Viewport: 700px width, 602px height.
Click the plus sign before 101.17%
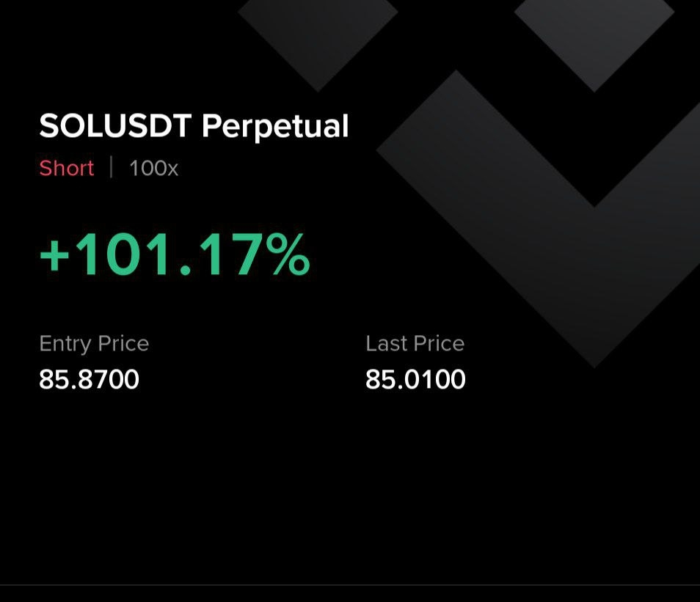[54, 257]
